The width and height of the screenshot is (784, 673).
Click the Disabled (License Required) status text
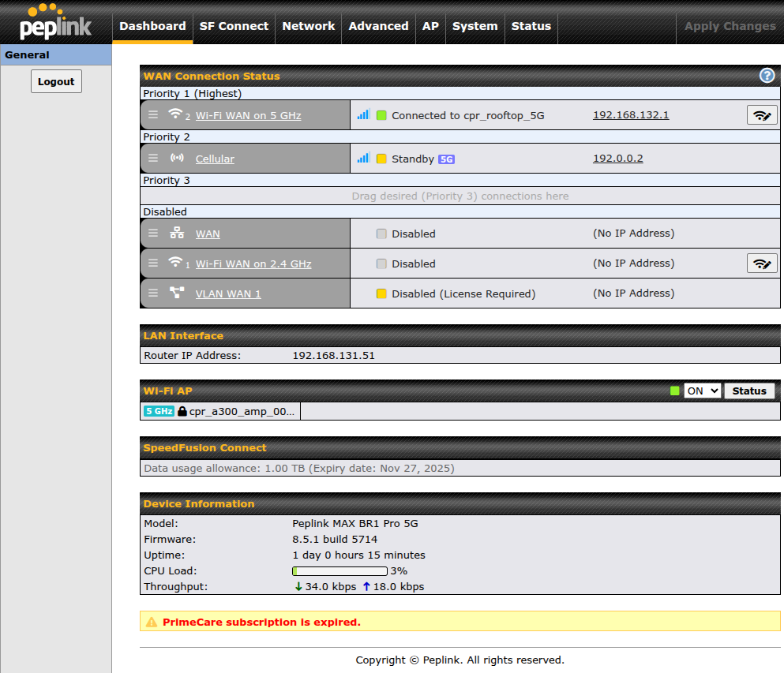(463, 294)
